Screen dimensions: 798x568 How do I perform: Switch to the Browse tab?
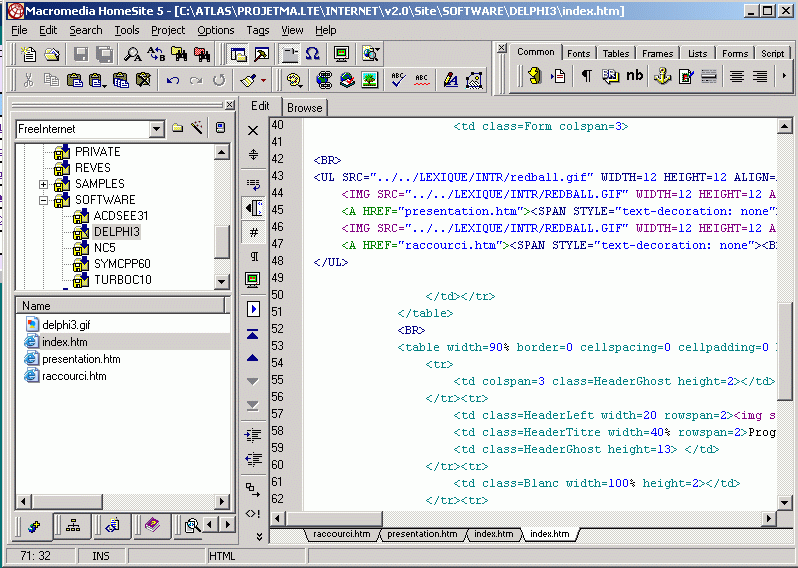click(x=304, y=108)
